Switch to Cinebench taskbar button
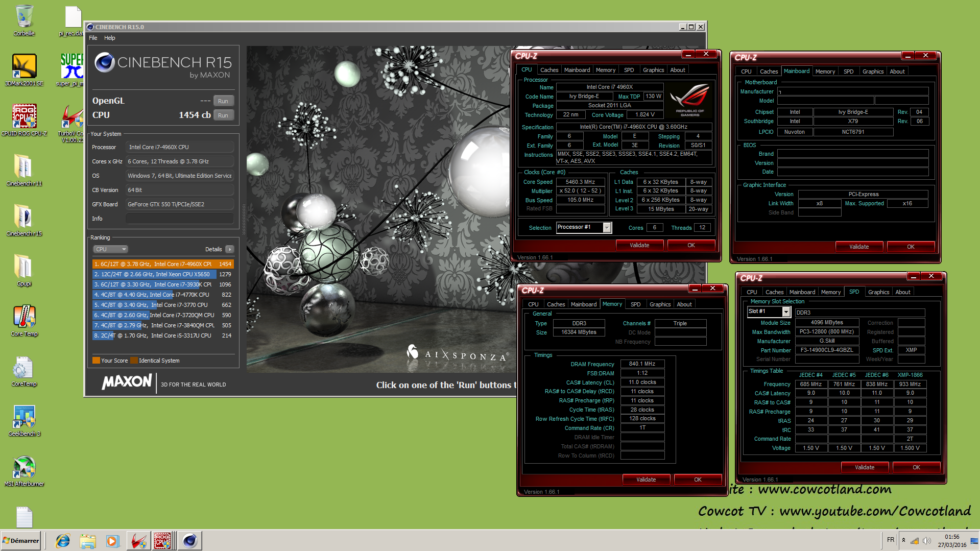980x551 pixels. pos(189,541)
